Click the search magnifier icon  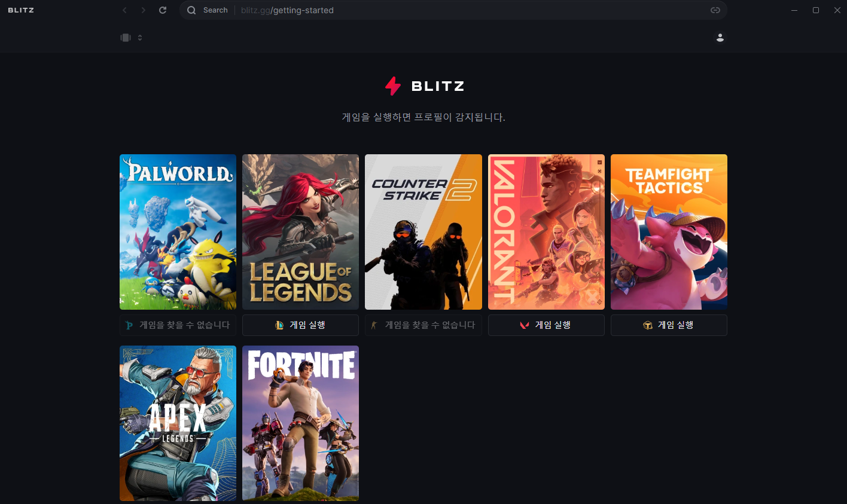point(191,10)
